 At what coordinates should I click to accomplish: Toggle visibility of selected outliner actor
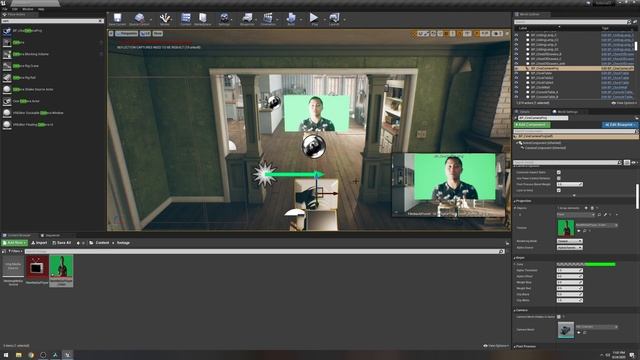coord(517,69)
